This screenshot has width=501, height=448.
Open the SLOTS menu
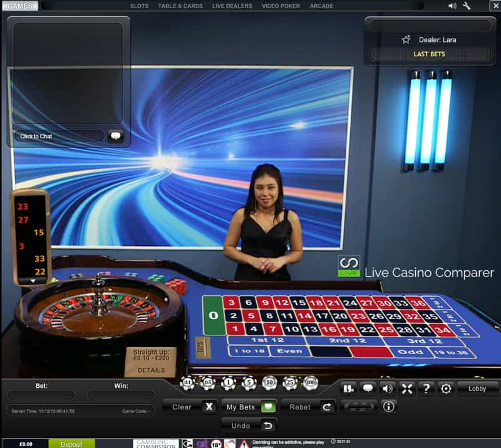point(139,6)
